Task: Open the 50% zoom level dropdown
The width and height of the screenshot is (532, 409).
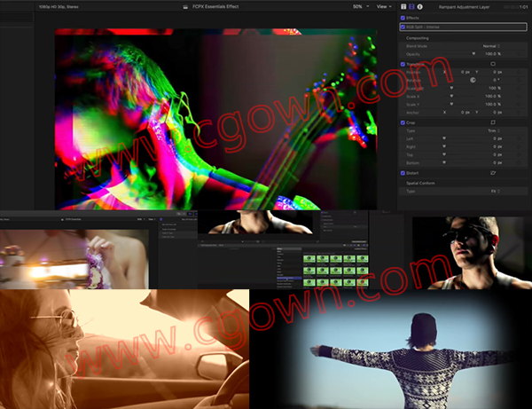Action: coord(359,6)
